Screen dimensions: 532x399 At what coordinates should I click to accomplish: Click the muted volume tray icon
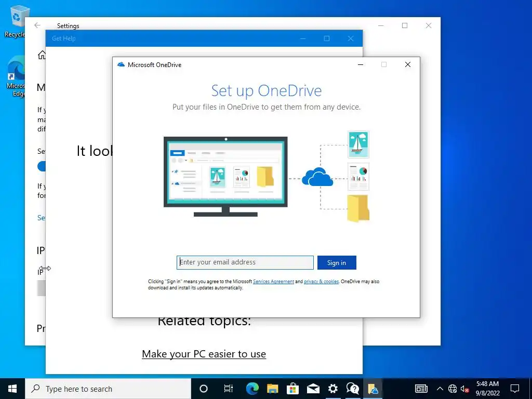click(x=464, y=389)
